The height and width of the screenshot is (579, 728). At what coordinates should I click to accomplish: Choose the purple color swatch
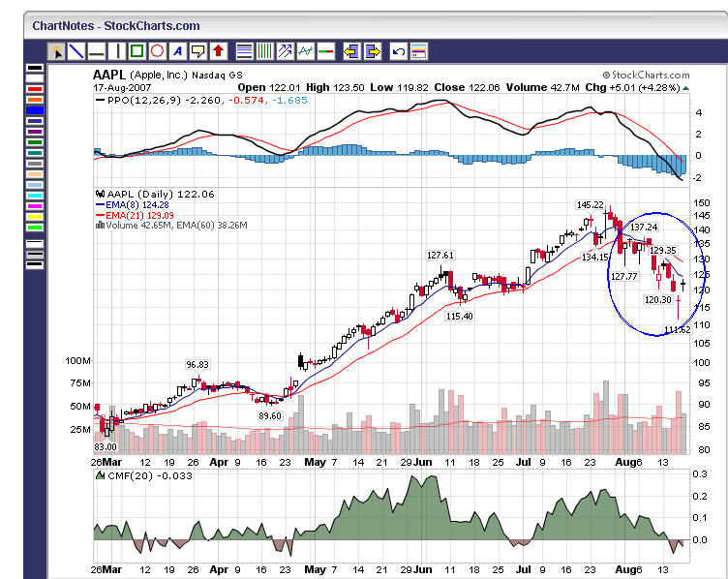coord(35,132)
